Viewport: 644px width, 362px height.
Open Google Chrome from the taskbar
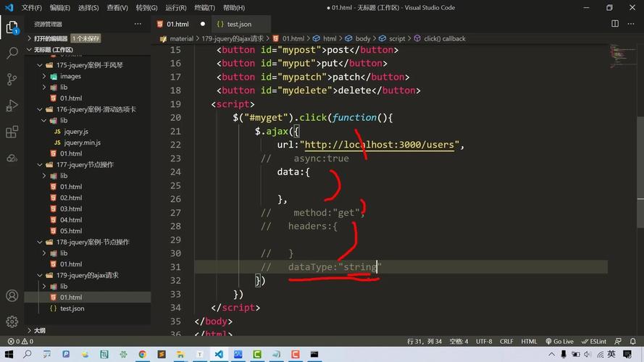coord(142,355)
